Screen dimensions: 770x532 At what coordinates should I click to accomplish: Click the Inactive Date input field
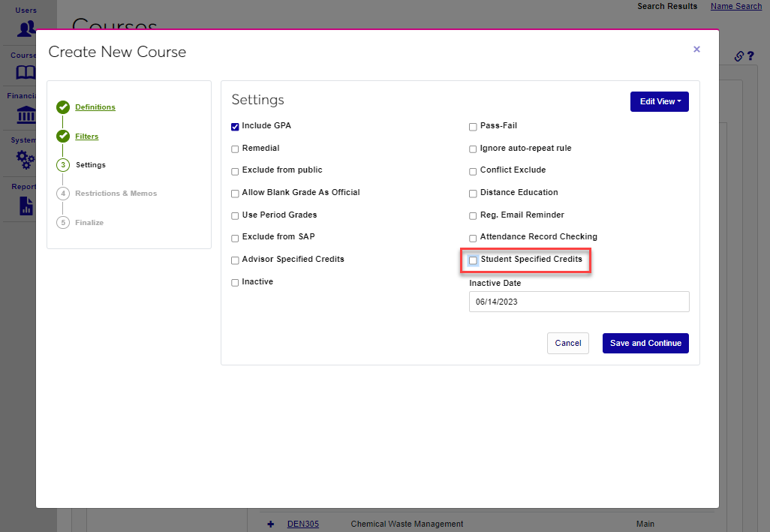click(579, 302)
